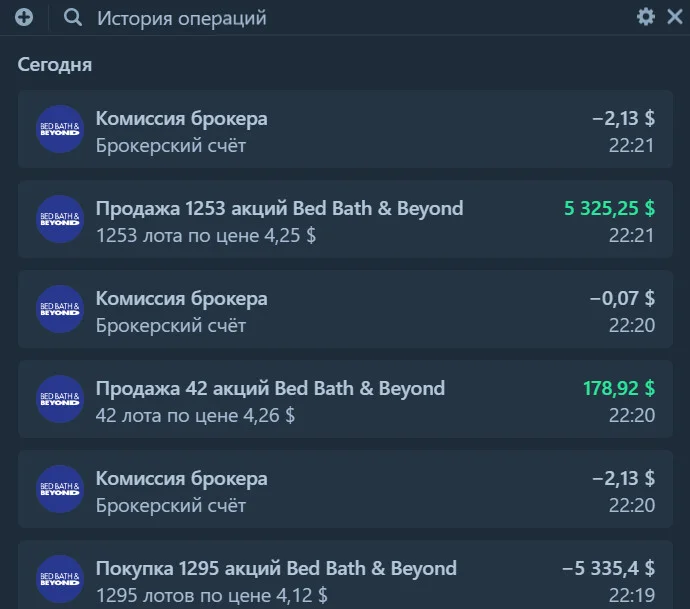
Task: Select the 5 325,25 $ amount
Action: (609, 208)
